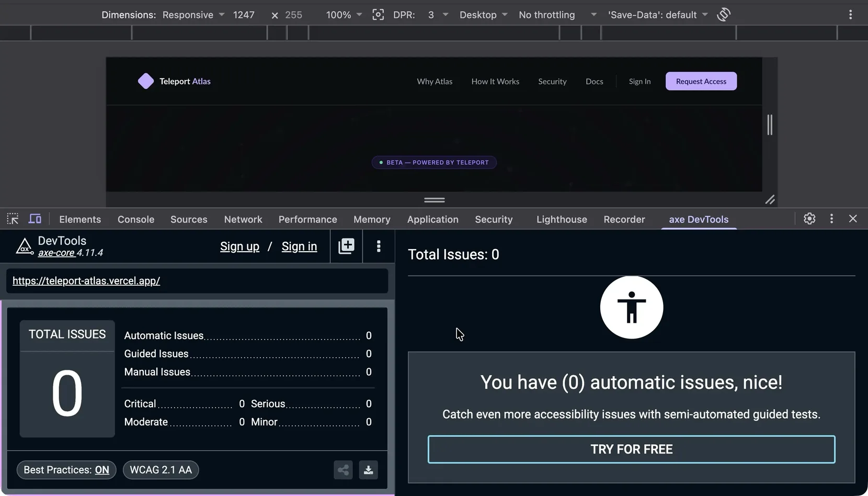The height and width of the screenshot is (496, 868).
Task: Click the viewport height field 255
Action: click(x=294, y=15)
